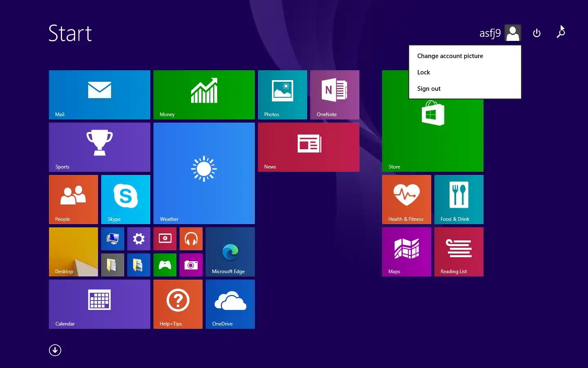Open the Documents folder small tile
The width and height of the screenshot is (588, 368).
pyautogui.click(x=113, y=265)
